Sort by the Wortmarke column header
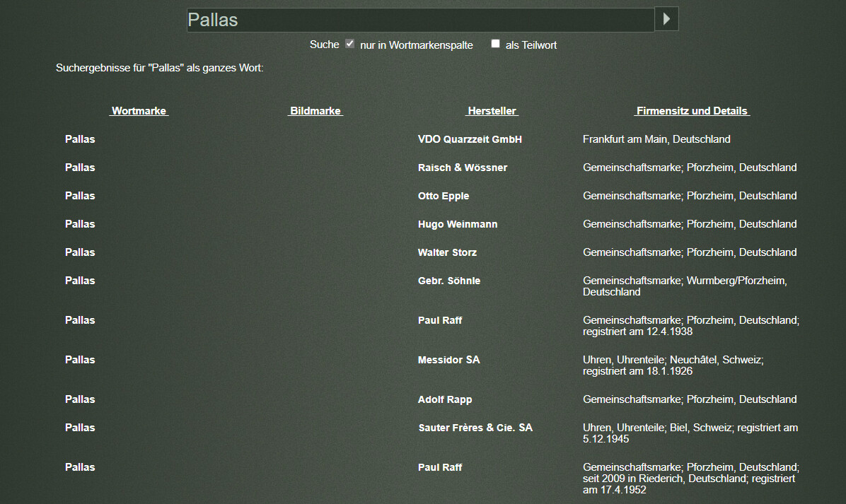Image resolution: width=846 pixels, height=504 pixels. coord(139,111)
